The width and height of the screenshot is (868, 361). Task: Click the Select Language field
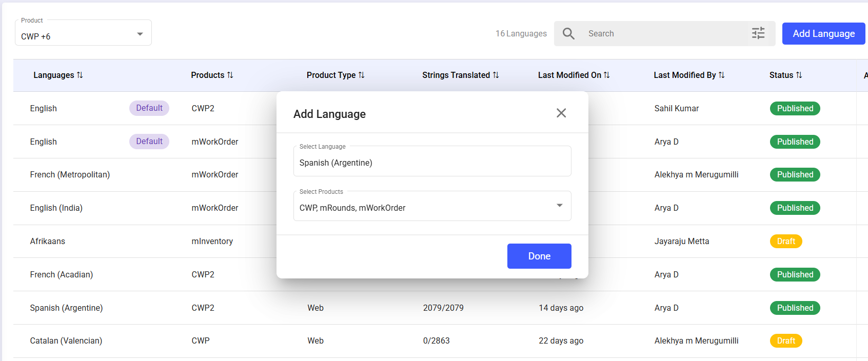[x=432, y=163]
